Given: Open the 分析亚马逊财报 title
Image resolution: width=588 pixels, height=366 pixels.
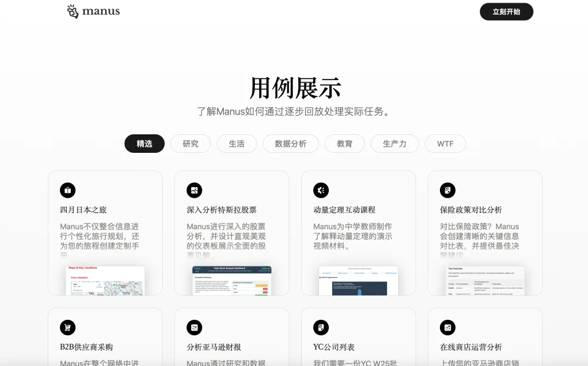Looking at the screenshot, I should [214, 347].
